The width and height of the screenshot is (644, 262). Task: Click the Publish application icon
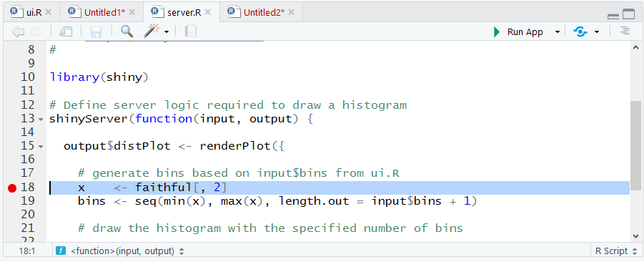tap(580, 32)
